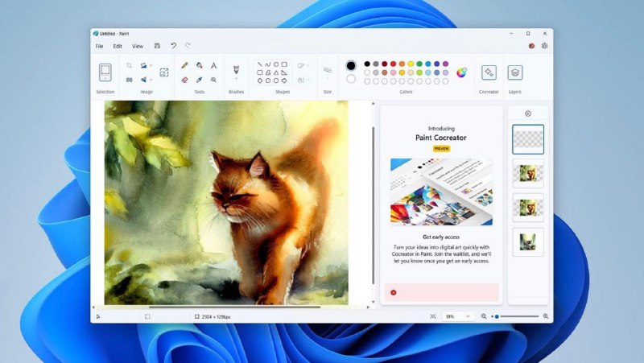Expand the Rotate options arrow
The image size is (644, 363).
pyautogui.click(x=151, y=65)
